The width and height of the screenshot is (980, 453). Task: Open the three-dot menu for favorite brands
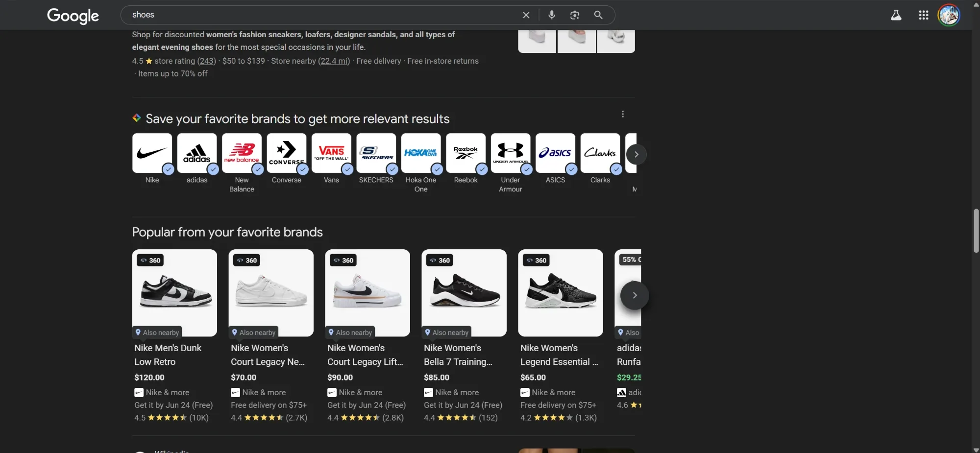(x=623, y=114)
